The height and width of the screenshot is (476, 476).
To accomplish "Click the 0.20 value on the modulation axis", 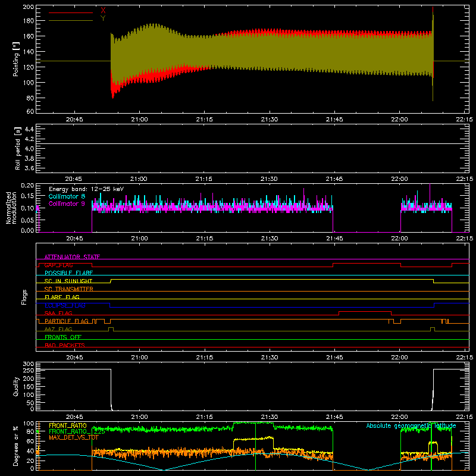I will click(x=27, y=185).
